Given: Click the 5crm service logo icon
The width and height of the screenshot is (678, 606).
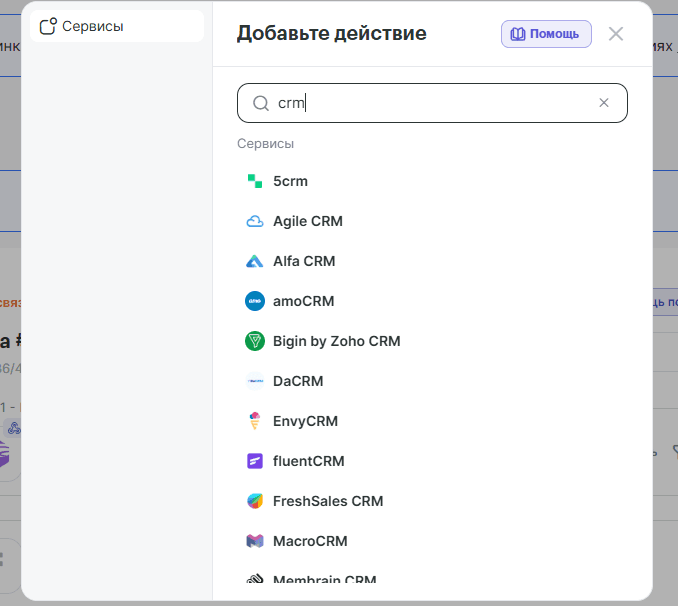Looking at the screenshot, I should point(255,181).
